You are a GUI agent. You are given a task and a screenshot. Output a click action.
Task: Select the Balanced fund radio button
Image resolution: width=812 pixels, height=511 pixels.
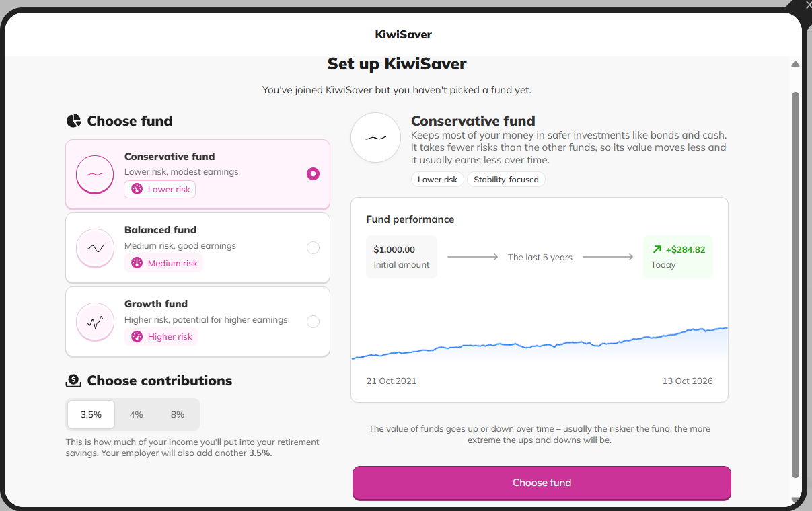coord(313,247)
